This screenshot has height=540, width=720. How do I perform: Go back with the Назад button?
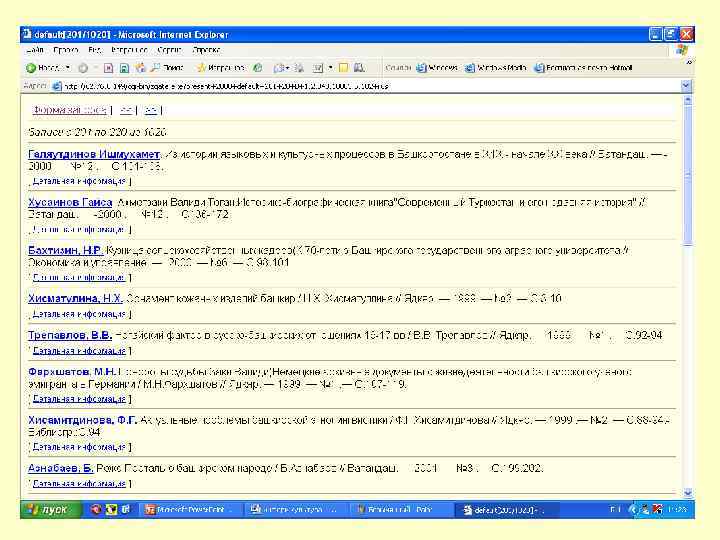pos(44,68)
